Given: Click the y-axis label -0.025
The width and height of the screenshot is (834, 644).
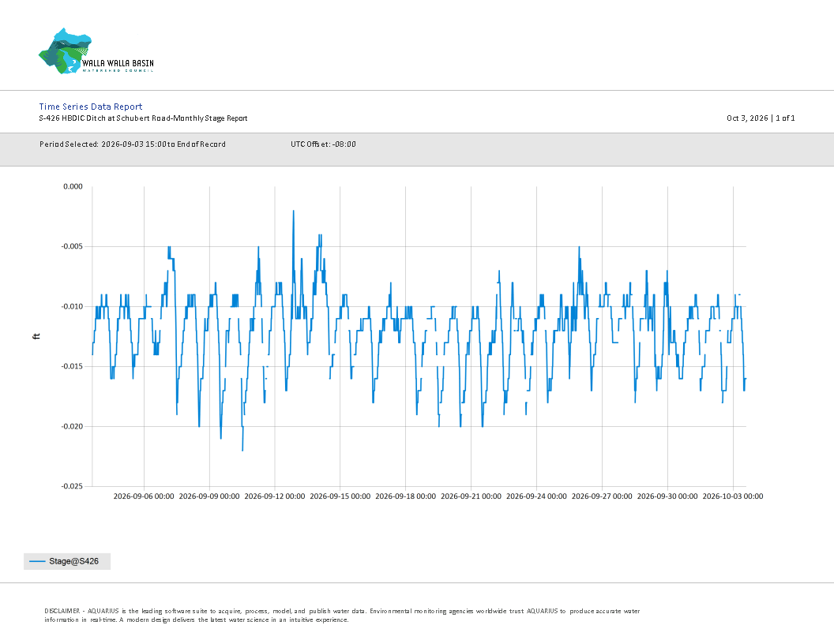Looking at the screenshot, I should [72, 486].
